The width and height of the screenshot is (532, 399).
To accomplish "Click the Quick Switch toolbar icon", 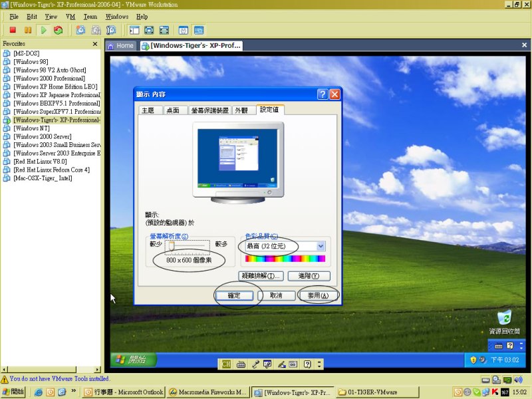I will click(x=149, y=30).
